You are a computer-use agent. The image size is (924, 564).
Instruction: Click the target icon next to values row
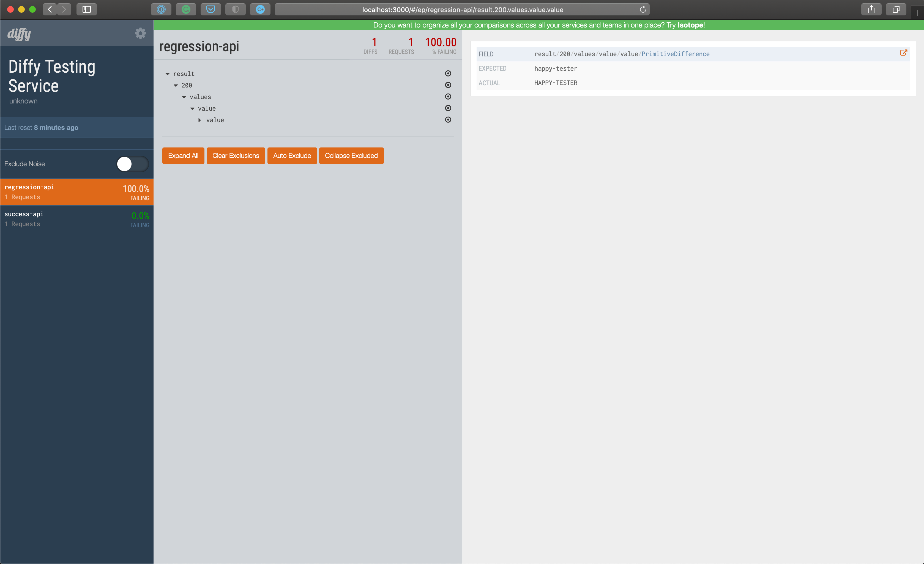click(448, 96)
